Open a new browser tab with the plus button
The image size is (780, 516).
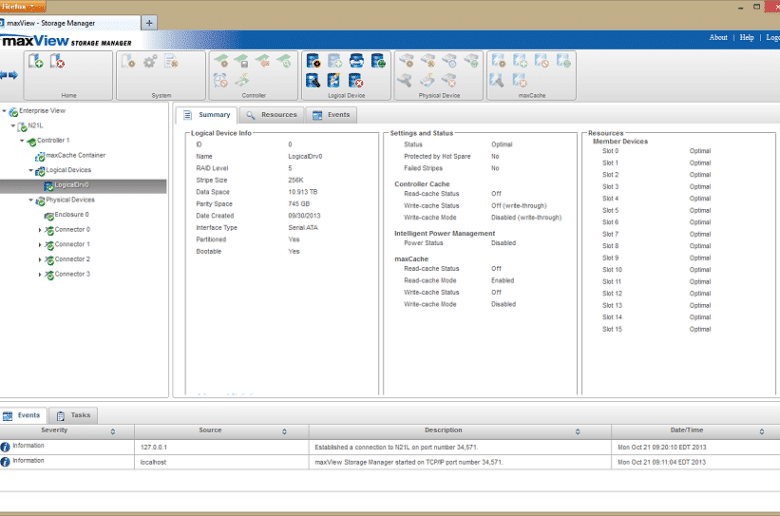pyautogui.click(x=149, y=22)
